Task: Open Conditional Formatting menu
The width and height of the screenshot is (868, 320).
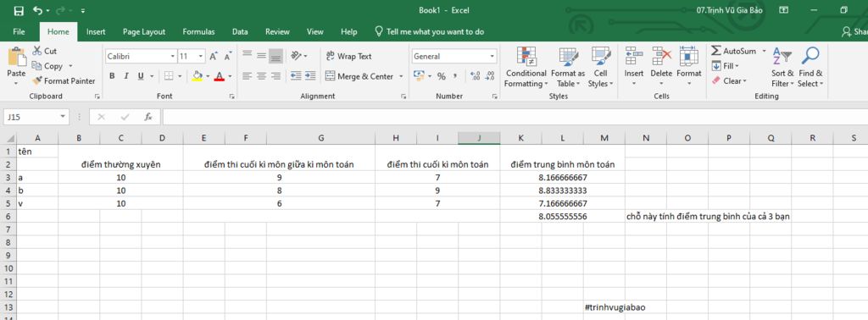Action: click(526, 68)
